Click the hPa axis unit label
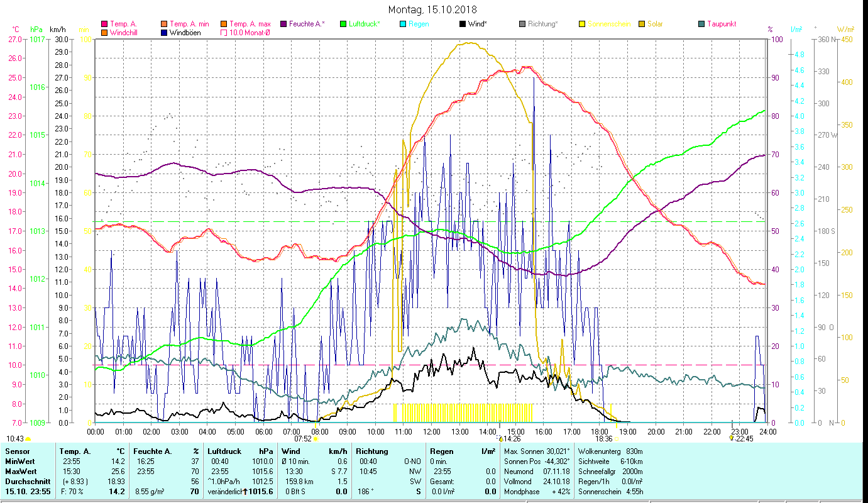 click(36, 30)
